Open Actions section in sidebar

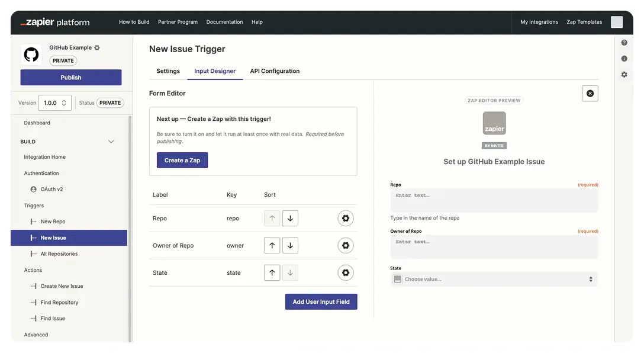click(33, 270)
